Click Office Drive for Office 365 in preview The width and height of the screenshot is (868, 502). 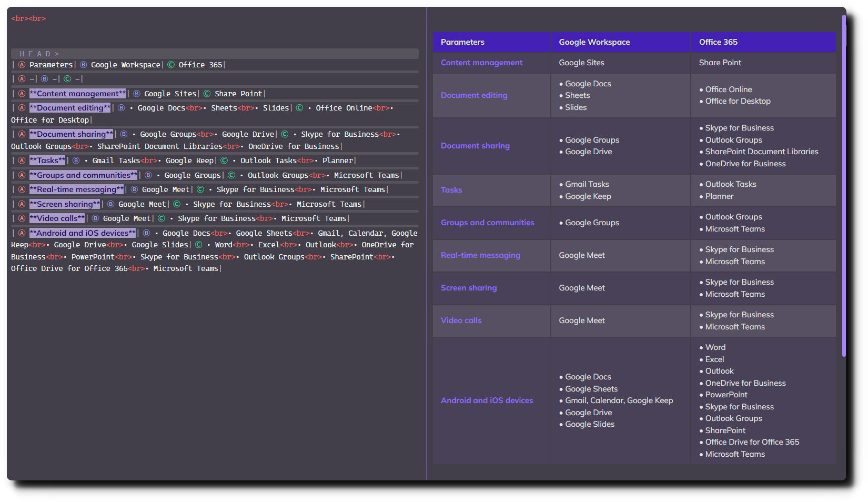(x=752, y=442)
